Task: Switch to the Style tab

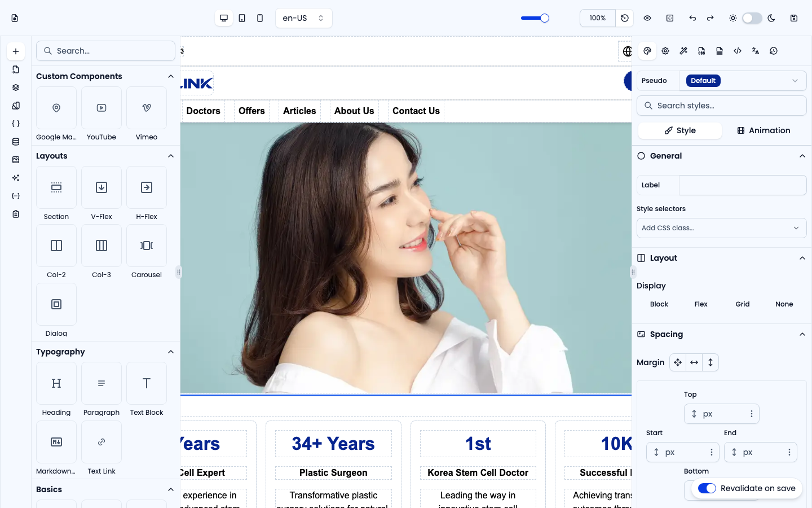Action: click(x=680, y=130)
